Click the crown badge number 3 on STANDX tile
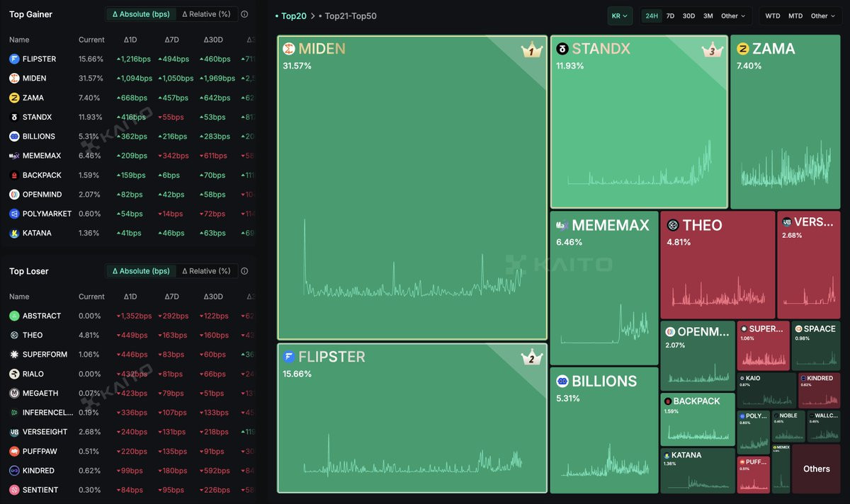Viewport: 850px width, 504px height. (x=712, y=50)
